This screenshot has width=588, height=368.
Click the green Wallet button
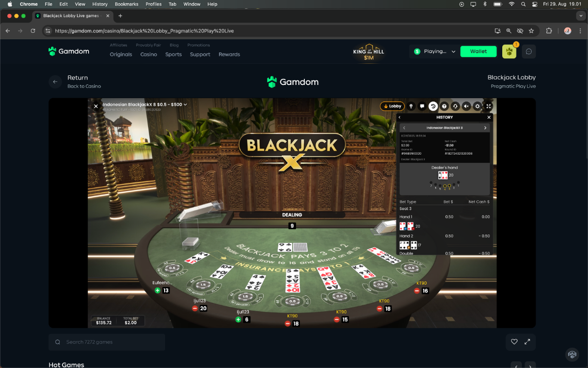point(479,51)
